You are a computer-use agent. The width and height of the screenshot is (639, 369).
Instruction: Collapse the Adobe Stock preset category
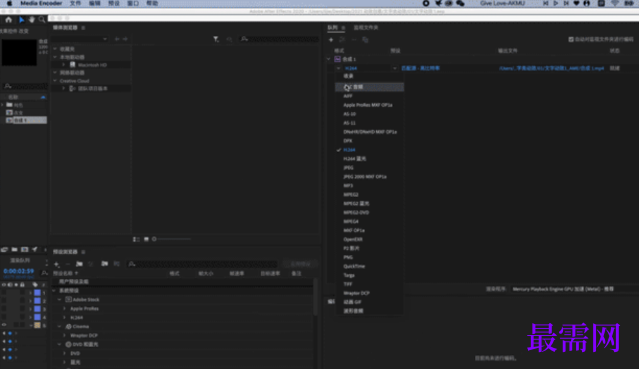pos(60,300)
